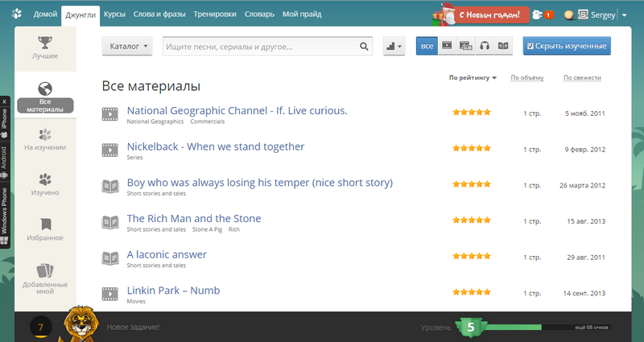Open Лучшее trophy section
The height and width of the screenshot is (342, 644).
coord(45,47)
